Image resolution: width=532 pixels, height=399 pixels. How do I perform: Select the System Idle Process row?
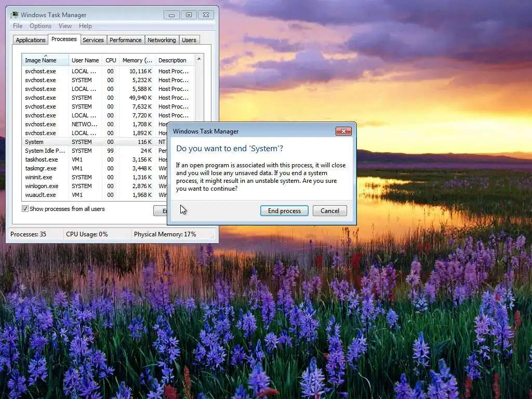click(x=96, y=151)
